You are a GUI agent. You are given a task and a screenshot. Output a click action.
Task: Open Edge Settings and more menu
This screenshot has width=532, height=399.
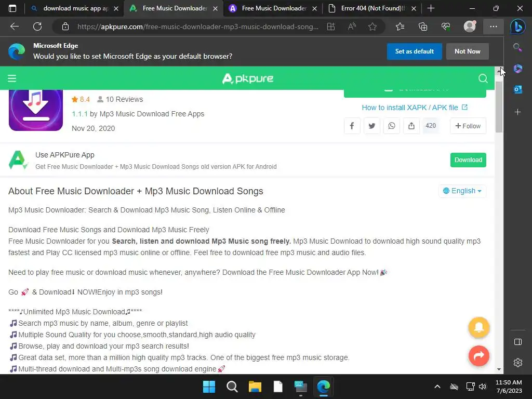pyautogui.click(x=494, y=26)
